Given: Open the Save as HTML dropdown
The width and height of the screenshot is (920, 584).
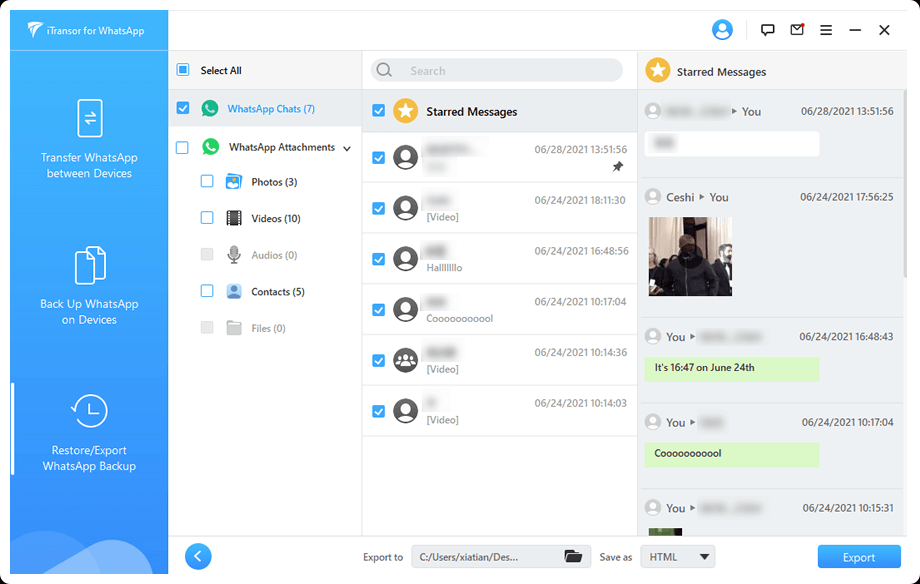Looking at the screenshot, I should click(678, 556).
